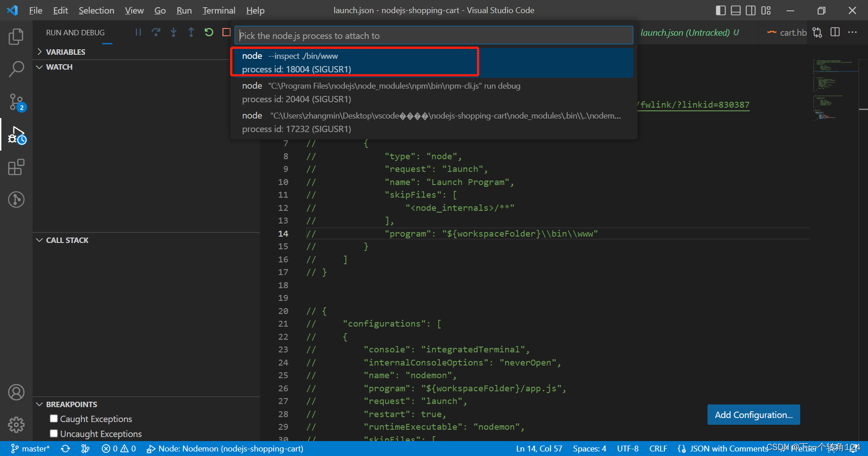
Task: Switch to launch.json (Untracked) tab
Action: (689, 33)
